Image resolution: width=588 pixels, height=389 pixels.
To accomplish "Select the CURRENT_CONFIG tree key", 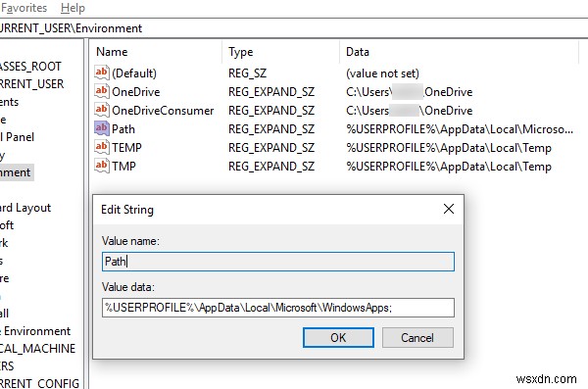I will [x=39, y=383].
